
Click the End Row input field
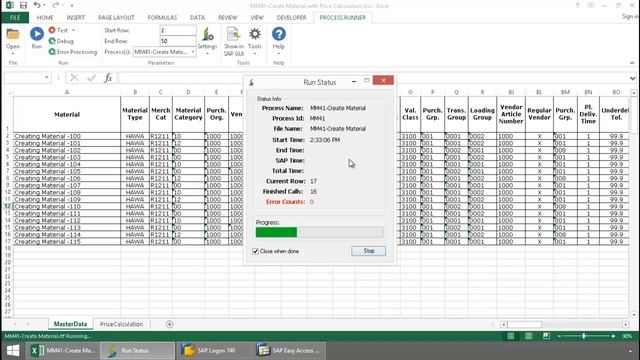[178, 41]
